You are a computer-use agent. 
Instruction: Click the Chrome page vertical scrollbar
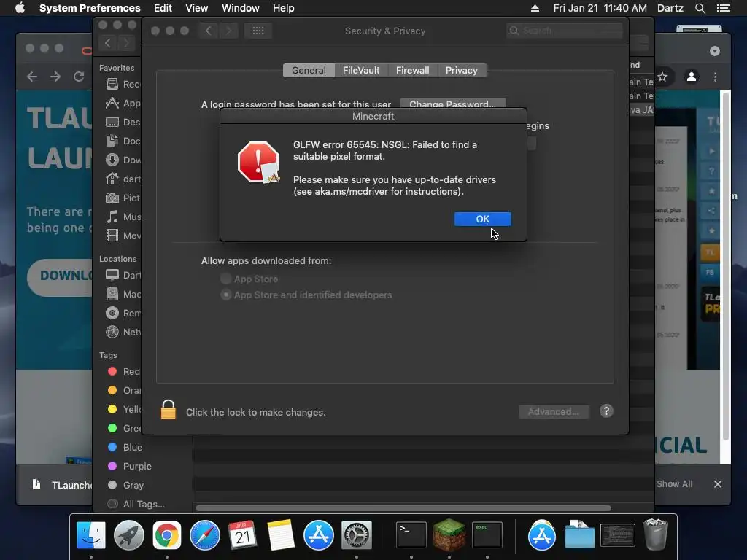726,267
